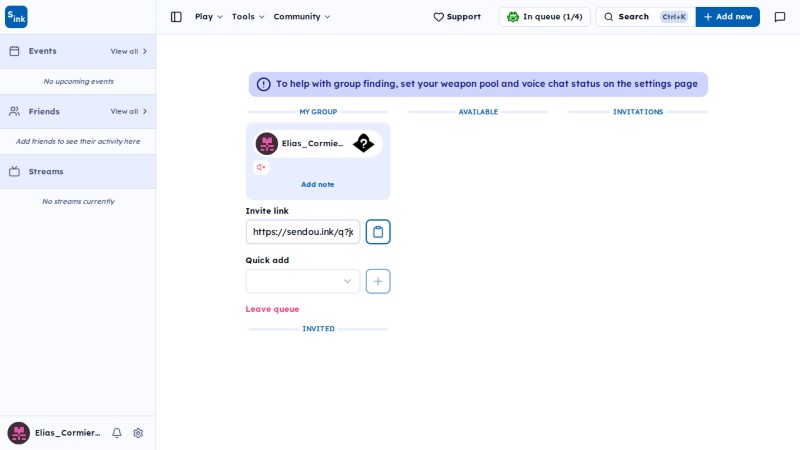Click the unknown rank question-mark badge
800x450 pixels.
point(363,143)
